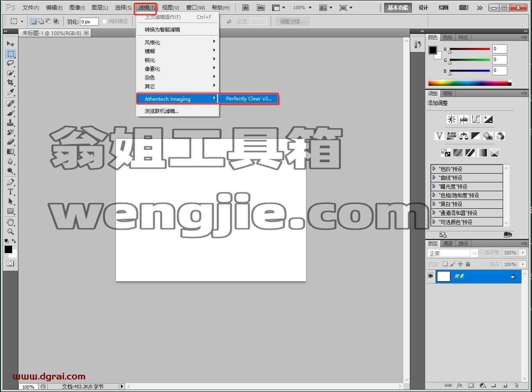The image size is (532, 392).
Task: Add a Brightness/Contrast adjustment
Action: click(452, 119)
